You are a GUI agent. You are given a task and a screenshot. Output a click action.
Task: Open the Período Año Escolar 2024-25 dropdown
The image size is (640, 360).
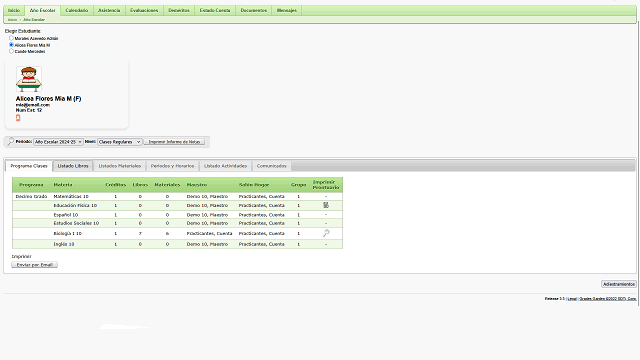(58, 142)
